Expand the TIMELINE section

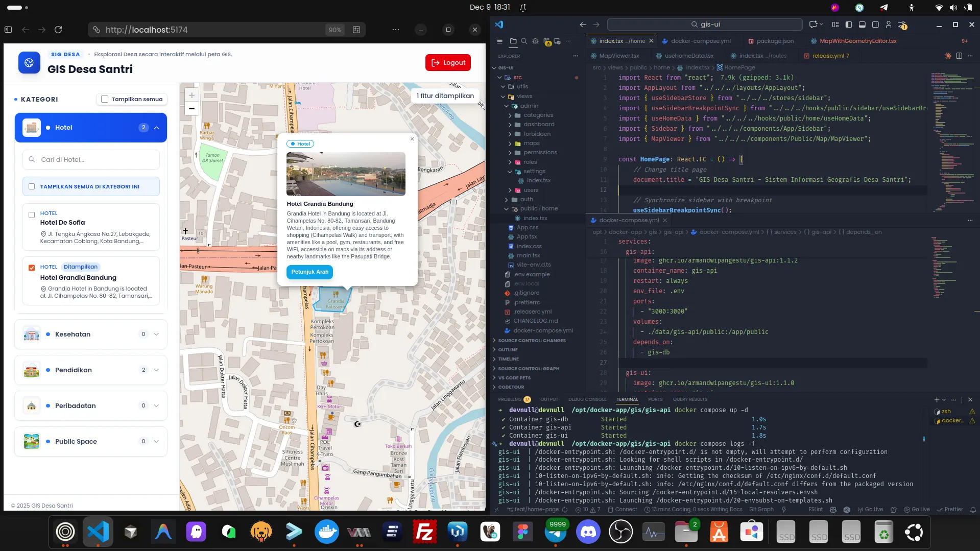click(x=508, y=359)
